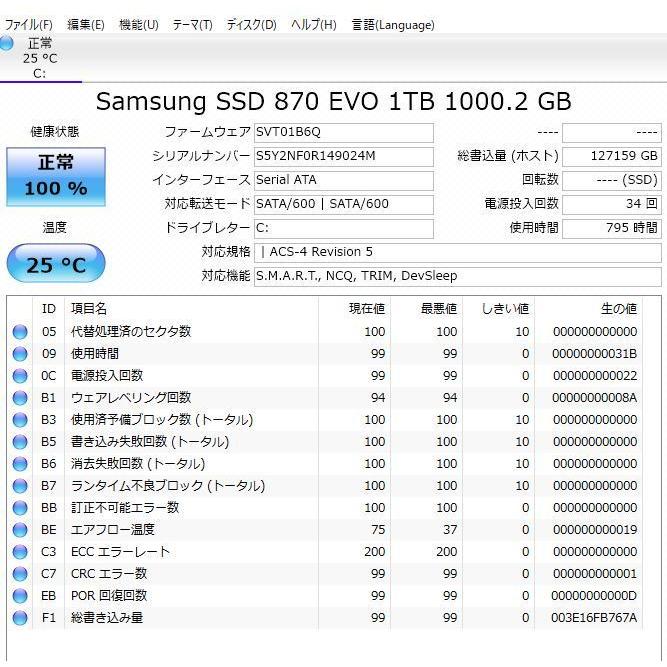Click the ID column header
The width and height of the screenshot is (667, 667).
point(49,308)
